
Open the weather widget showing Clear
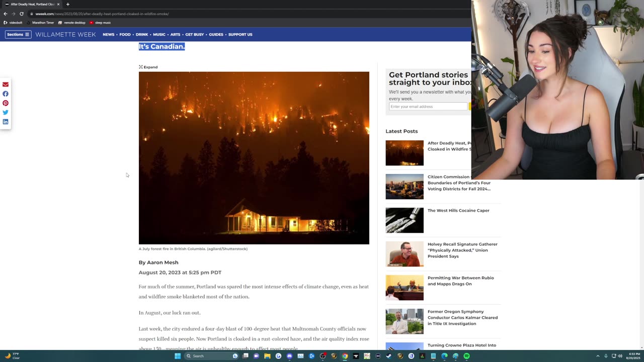click(12, 356)
